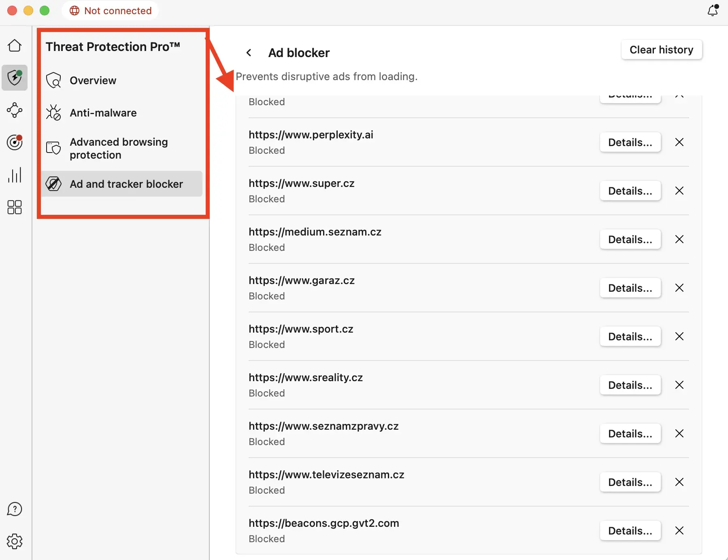Open the Dark Web Monitor icon
The image size is (728, 560).
click(15, 142)
